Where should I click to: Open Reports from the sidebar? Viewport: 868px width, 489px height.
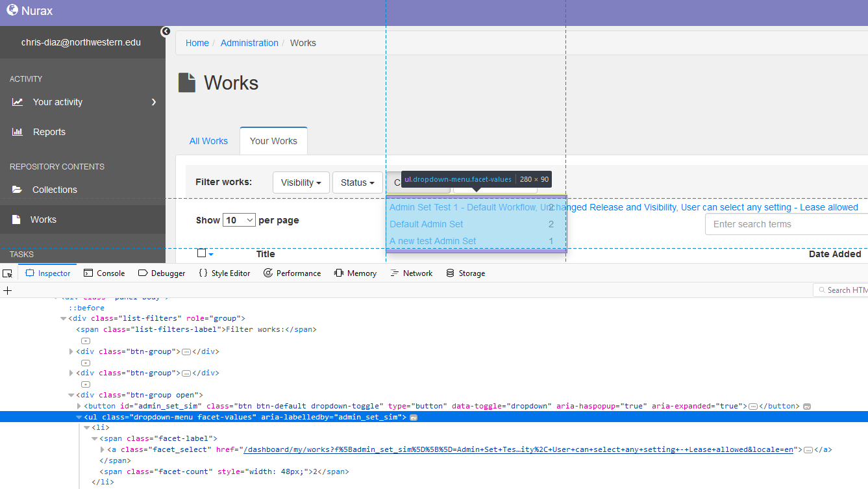(x=49, y=132)
